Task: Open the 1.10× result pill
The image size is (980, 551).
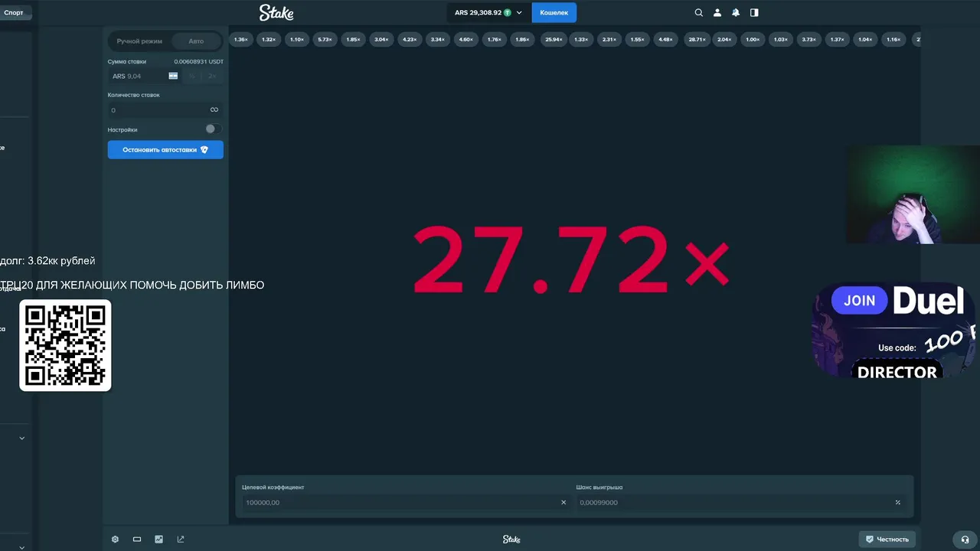Action: tap(297, 39)
